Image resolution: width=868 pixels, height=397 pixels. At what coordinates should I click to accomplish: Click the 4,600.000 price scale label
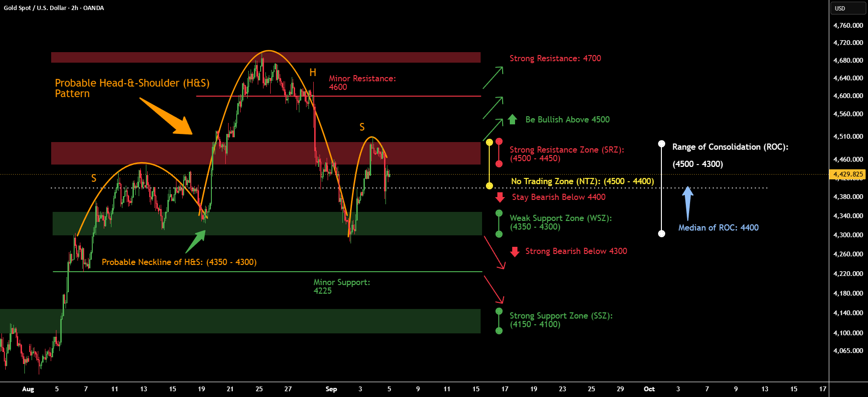[848, 96]
